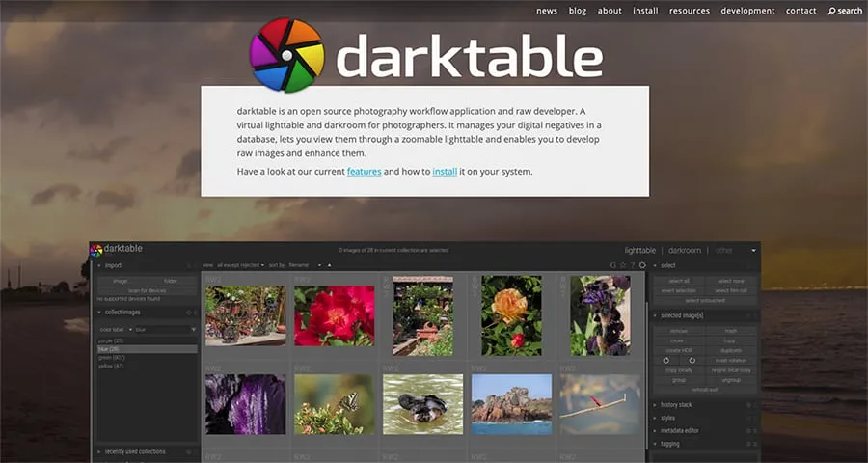
Task: Click the reset icon on history stack header
Action: pos(748,405)
